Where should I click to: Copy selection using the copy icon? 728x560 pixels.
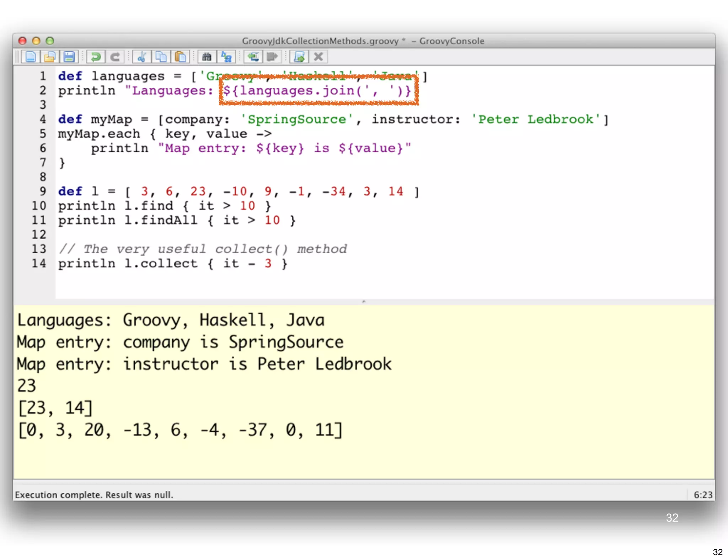pos(161,57)
